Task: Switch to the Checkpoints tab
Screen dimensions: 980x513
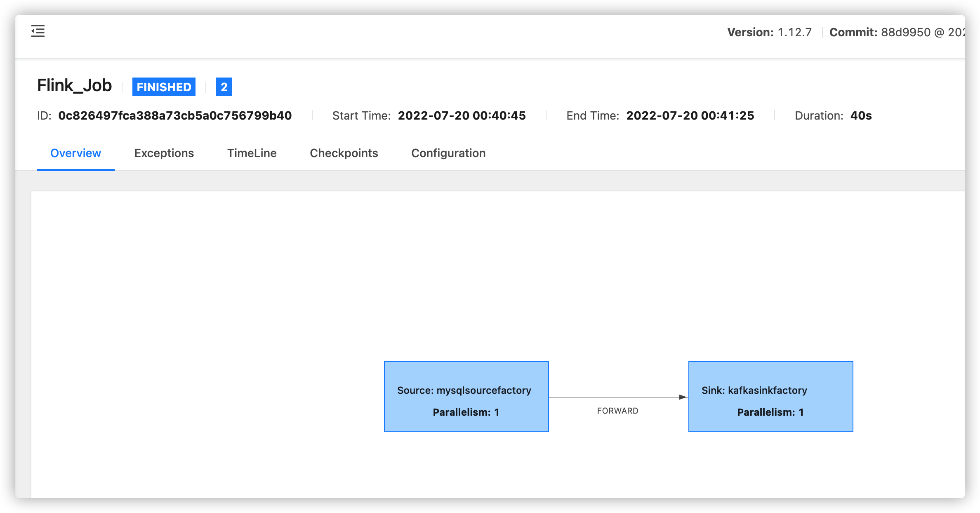Action: click(x=344, y=153)
